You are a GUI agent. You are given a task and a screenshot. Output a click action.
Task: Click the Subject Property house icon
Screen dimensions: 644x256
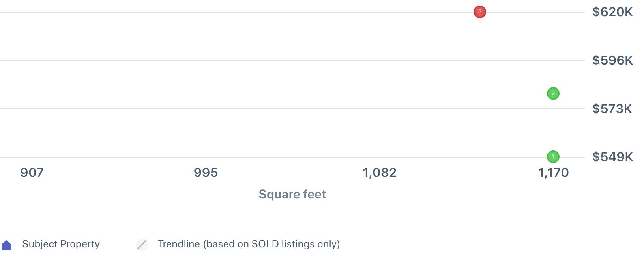click(6, 245)
